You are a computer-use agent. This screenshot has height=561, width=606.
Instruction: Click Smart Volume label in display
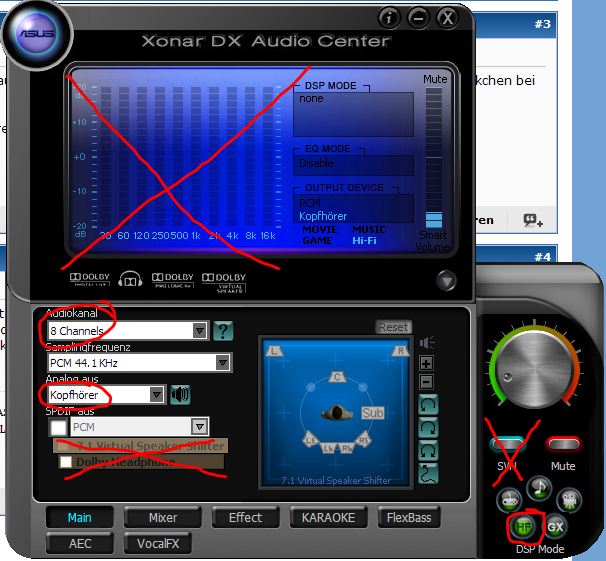(x=433, y=241)
